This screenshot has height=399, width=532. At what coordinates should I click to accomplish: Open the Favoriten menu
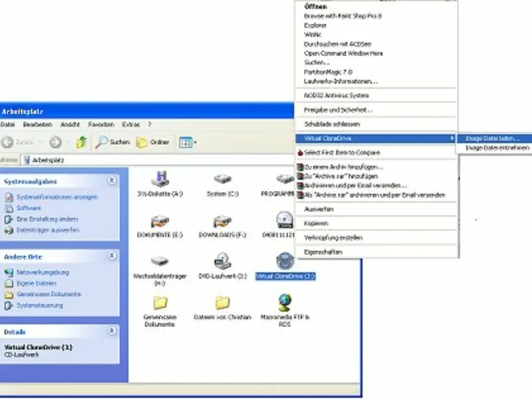(x=101, y=124)
